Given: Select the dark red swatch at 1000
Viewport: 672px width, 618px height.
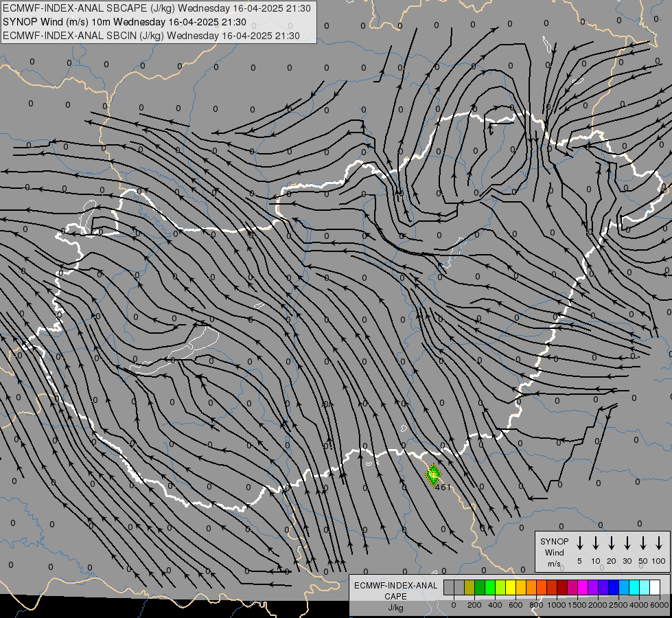Looking at the screenshot, I should (x=562, y=588).
